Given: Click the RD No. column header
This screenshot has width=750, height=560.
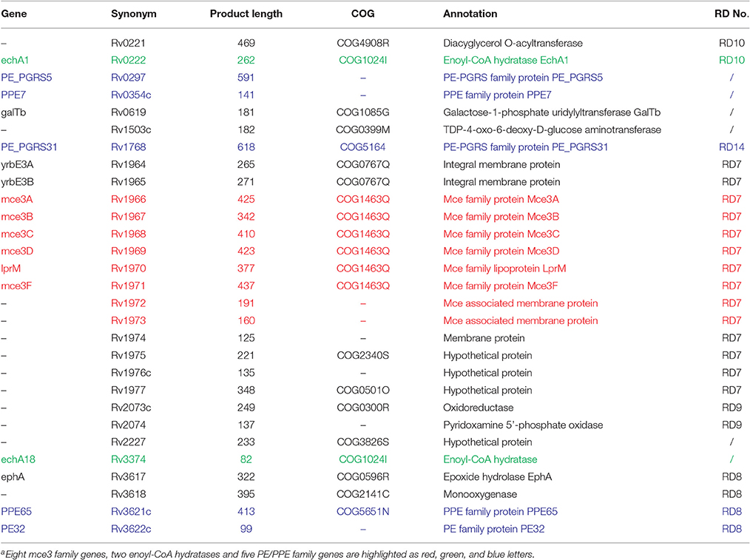Looking at the screenshot, I should coord(732,14).
